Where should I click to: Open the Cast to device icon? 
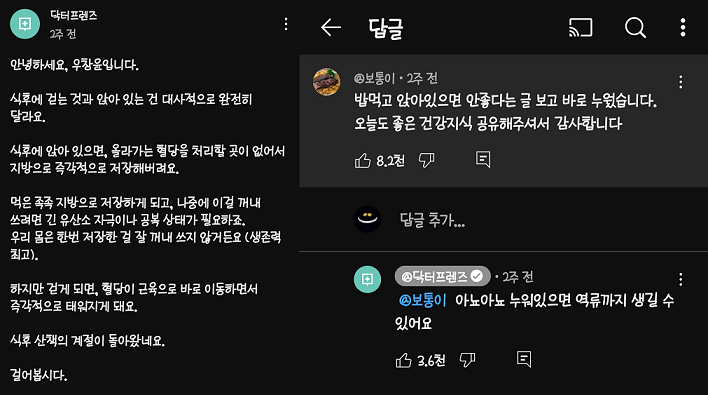[581, 28]
